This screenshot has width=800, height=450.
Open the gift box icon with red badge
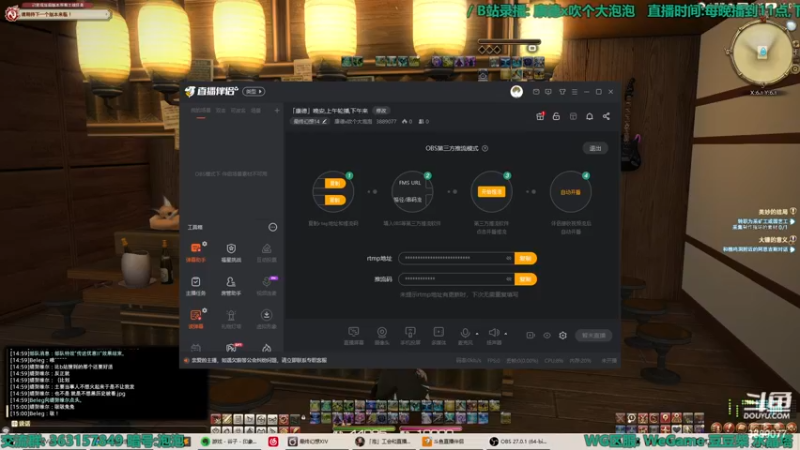[x=540, y=116]
